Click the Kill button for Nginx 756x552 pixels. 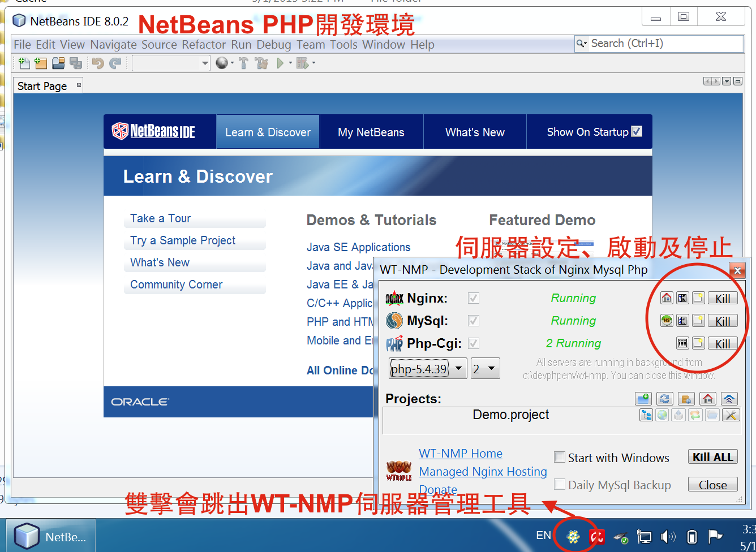[723, 298]
